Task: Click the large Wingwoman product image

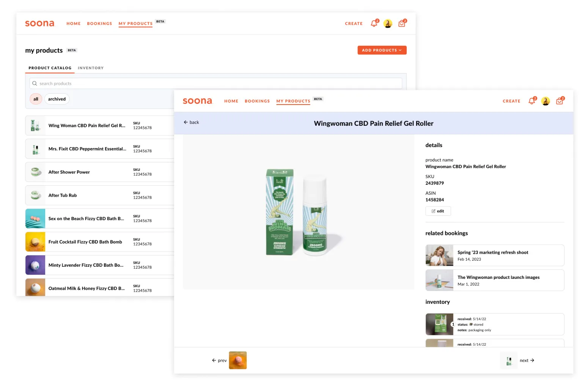Action: 298,212
